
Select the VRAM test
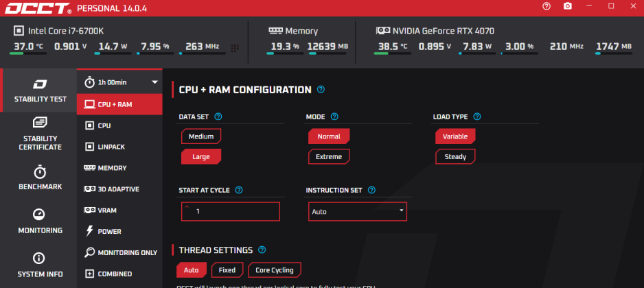pyautogui.click(x=119, y=210)
